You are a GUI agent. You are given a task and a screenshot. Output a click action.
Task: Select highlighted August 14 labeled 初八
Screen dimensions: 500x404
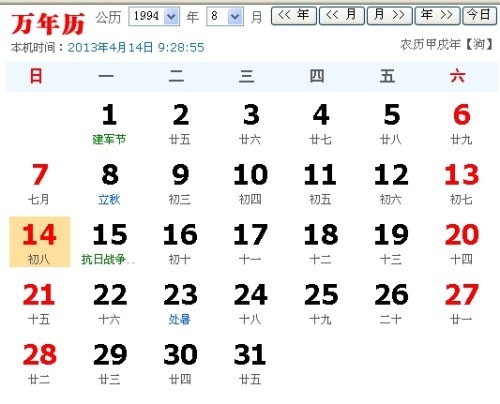point(40,242)
